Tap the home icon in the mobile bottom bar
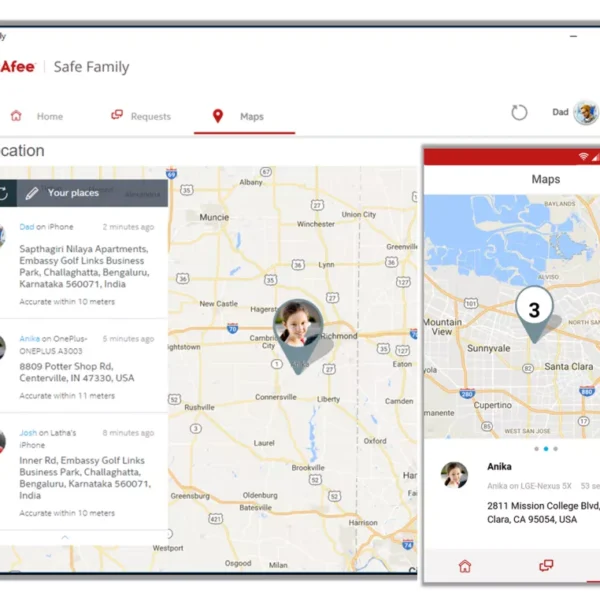Image resolution: width=600 pixels, height=600 pixels. click(x=465, y=566)
